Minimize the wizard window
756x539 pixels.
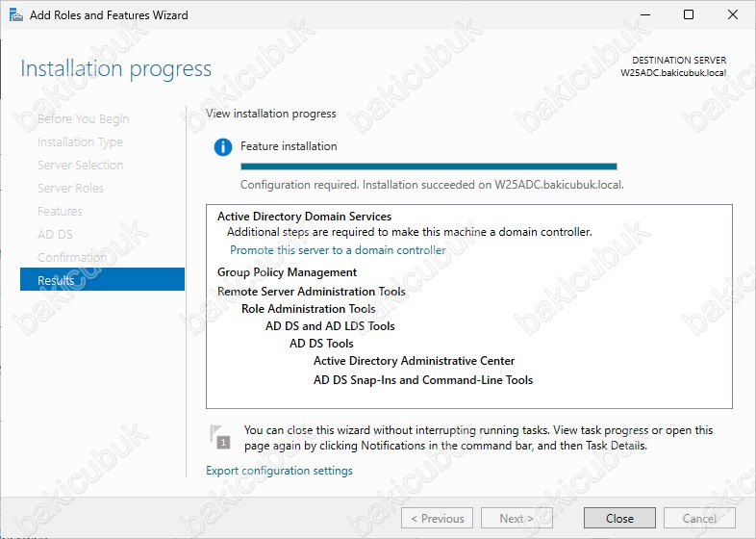(x=644, y=15)
